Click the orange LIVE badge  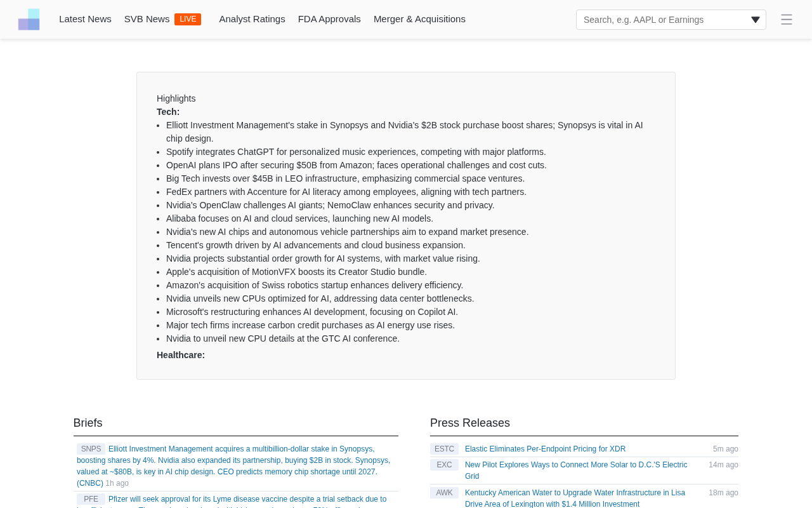pyautogui.click(x=188, y=19)
